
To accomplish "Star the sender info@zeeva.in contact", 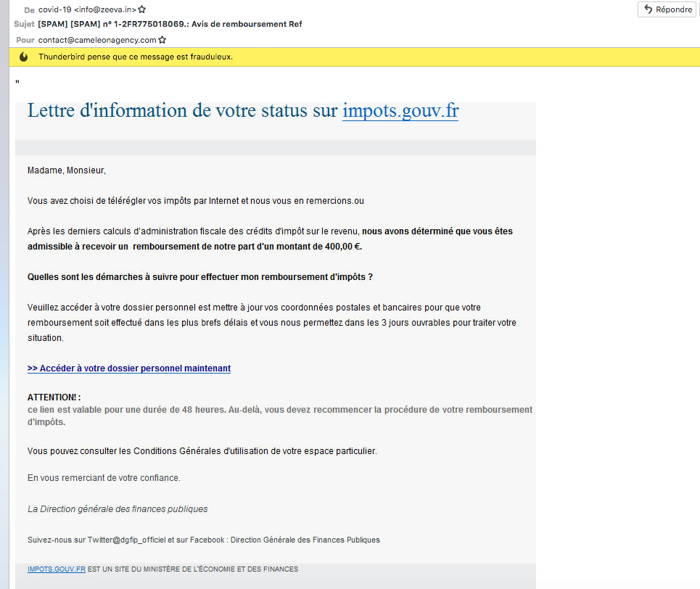I will (142, 9).
